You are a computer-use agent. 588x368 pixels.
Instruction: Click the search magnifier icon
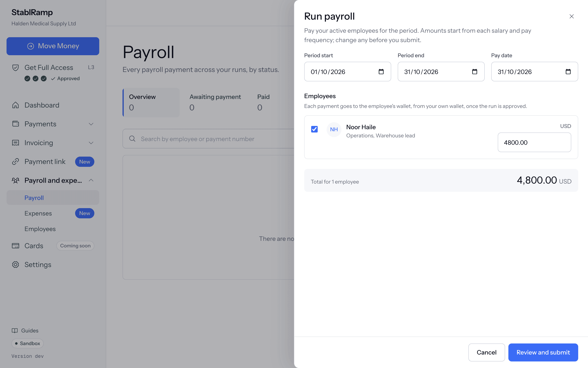(133, 139)
